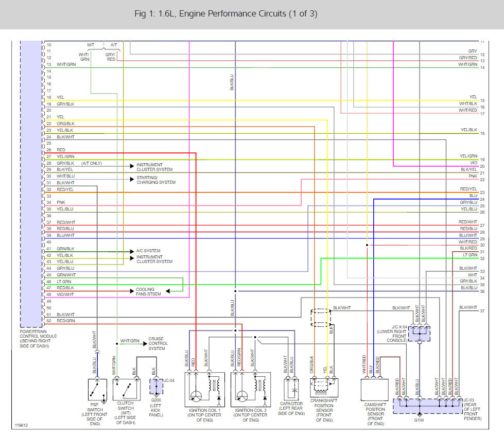
Task: Click the CAPACITOR caption
Action: (291, 409)
